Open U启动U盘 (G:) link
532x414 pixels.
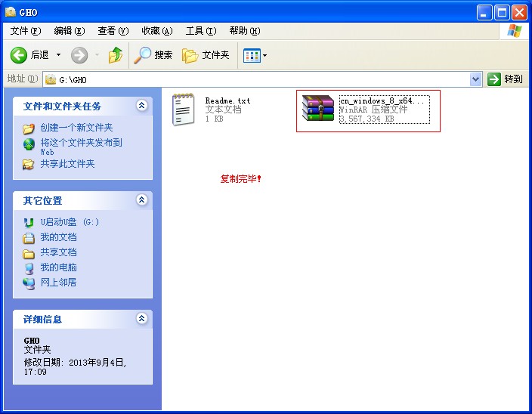70,222
